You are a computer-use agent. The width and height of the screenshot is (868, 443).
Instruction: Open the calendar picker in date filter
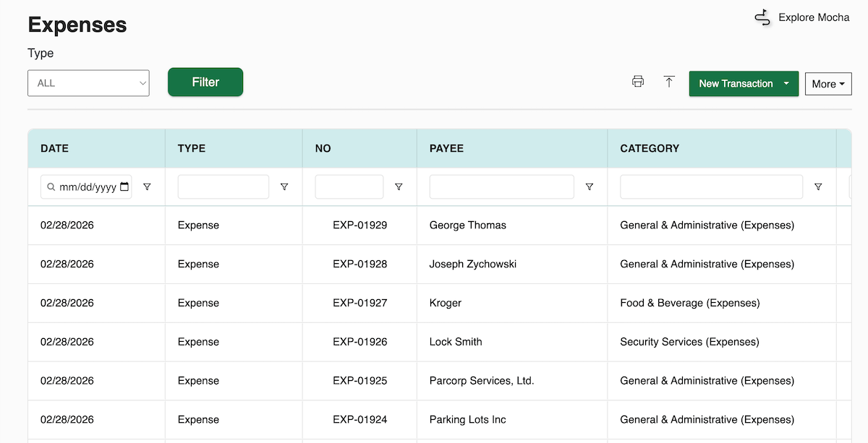pos(124,186)
